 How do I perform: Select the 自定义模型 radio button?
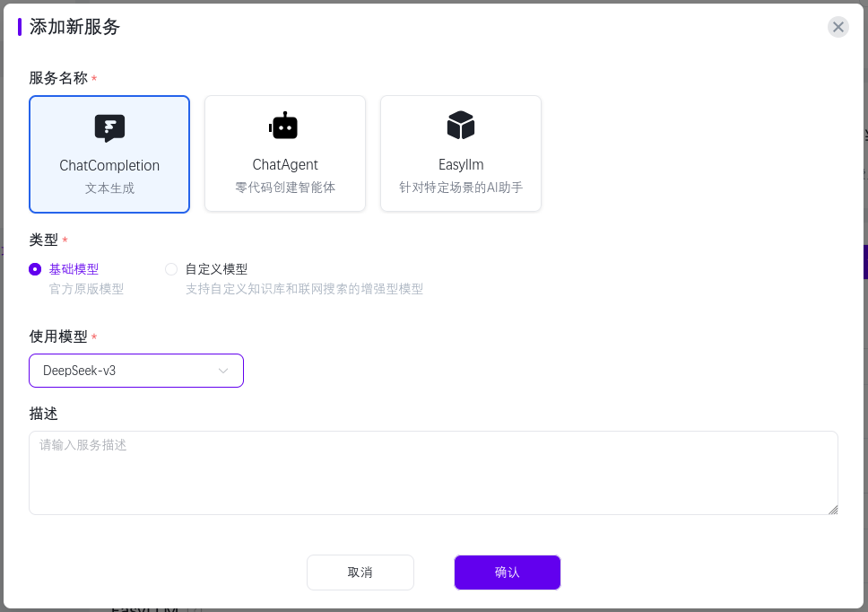[171, 269]
